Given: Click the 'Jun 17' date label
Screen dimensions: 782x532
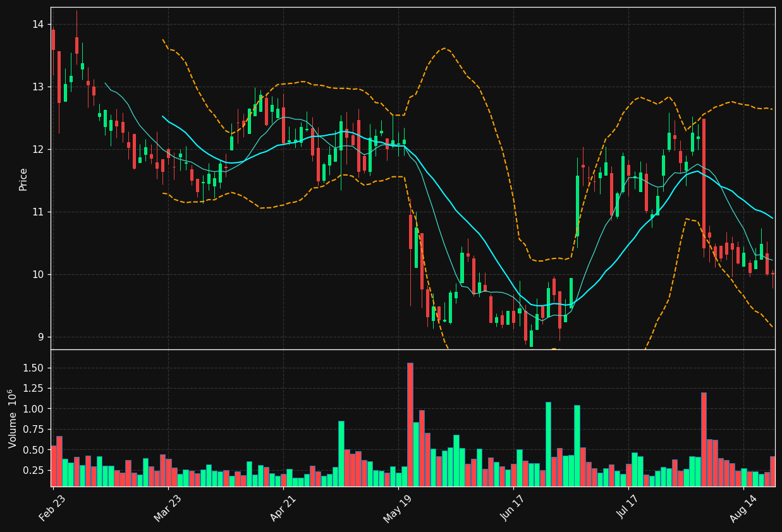Looking at the screenshot, I should point(513,507).
